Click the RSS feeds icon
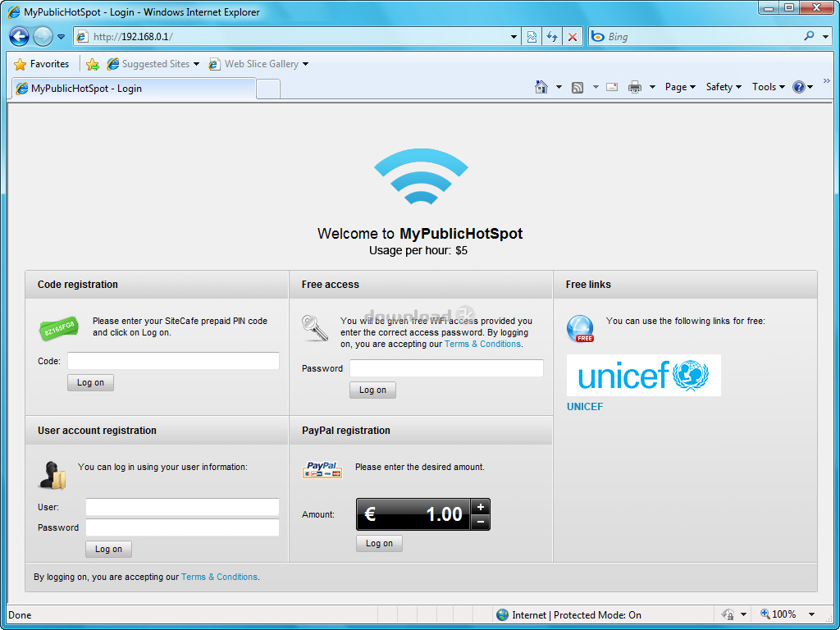 click(577, 87)
